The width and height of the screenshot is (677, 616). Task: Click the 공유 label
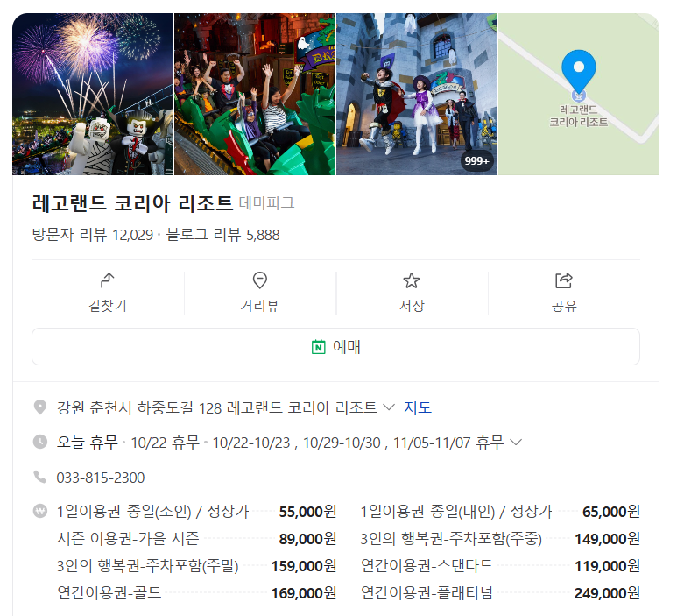[564, 306]
